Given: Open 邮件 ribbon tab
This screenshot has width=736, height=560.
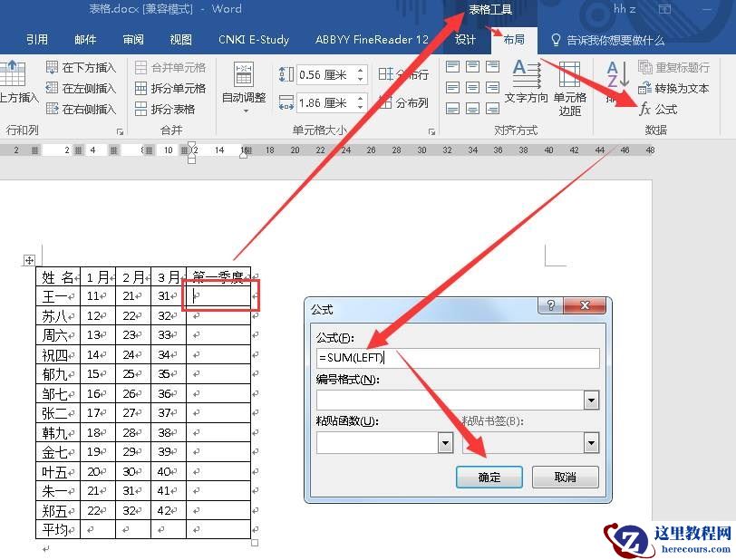Looking at the screenshot, I should coord(85,40).
